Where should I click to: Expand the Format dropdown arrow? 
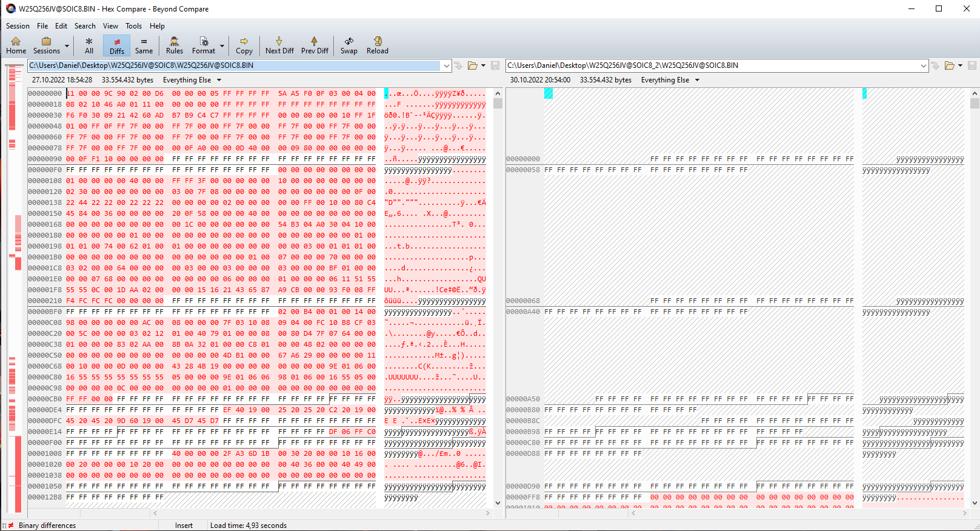[x=222, y=45]
